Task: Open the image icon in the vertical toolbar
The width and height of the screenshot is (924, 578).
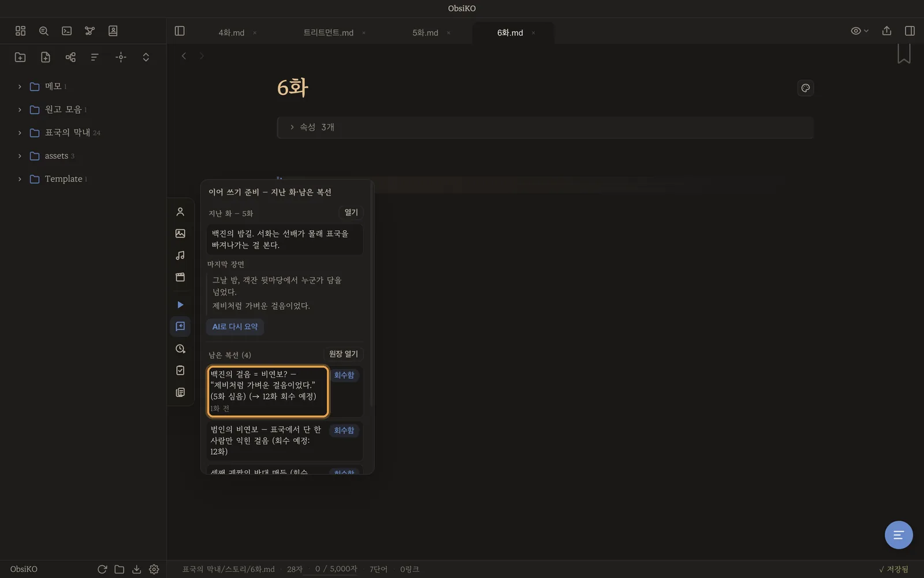Action: (x=180, y=234)
